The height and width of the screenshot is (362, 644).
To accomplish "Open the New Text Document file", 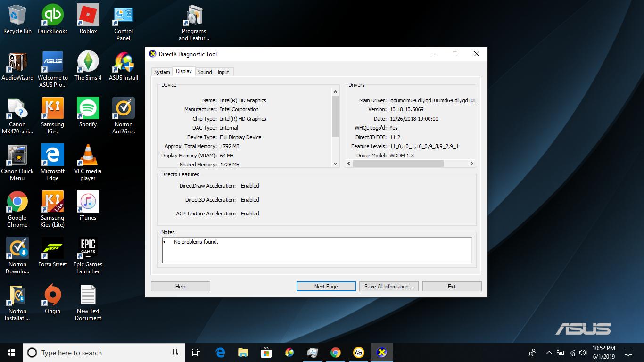I will coord(88,302).
